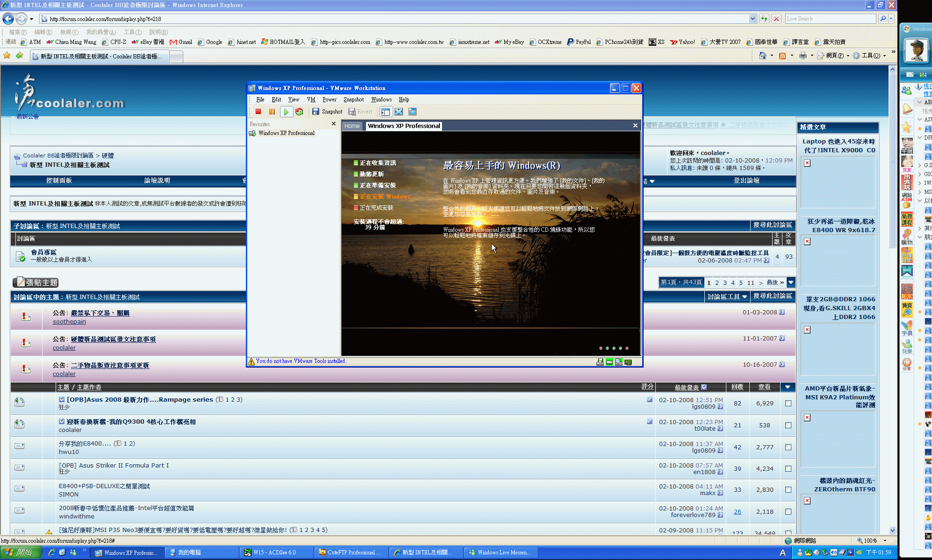Viewport: 932px width, 560px height.
Task: Tick the checkbox for Asus Striker II Formula thread
Action: pyautogui.click(x=788, y=468)
